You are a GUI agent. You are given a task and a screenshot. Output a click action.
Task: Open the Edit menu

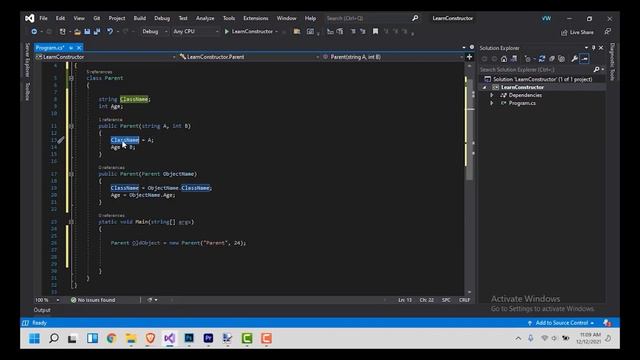point(60,18)
